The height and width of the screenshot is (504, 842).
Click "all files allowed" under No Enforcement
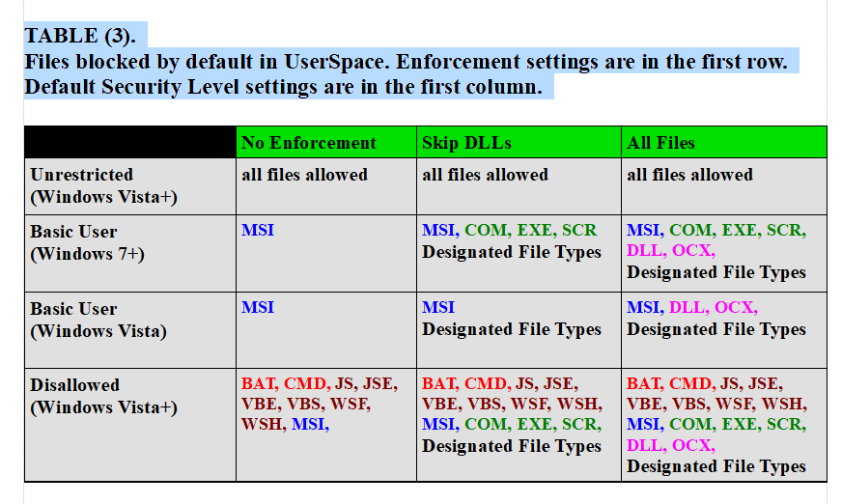click(304, 175)
